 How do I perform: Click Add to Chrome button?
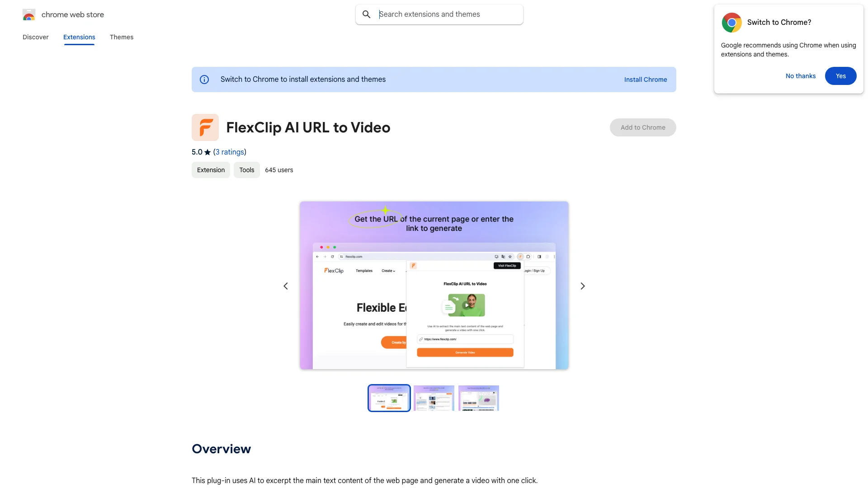pyautogui.click(x=643, y=127)
